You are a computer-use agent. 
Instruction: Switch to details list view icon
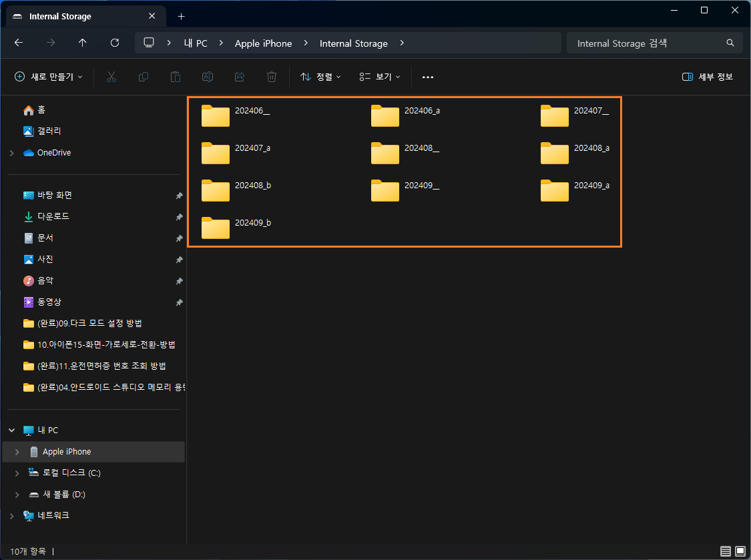tap(726, 551)
